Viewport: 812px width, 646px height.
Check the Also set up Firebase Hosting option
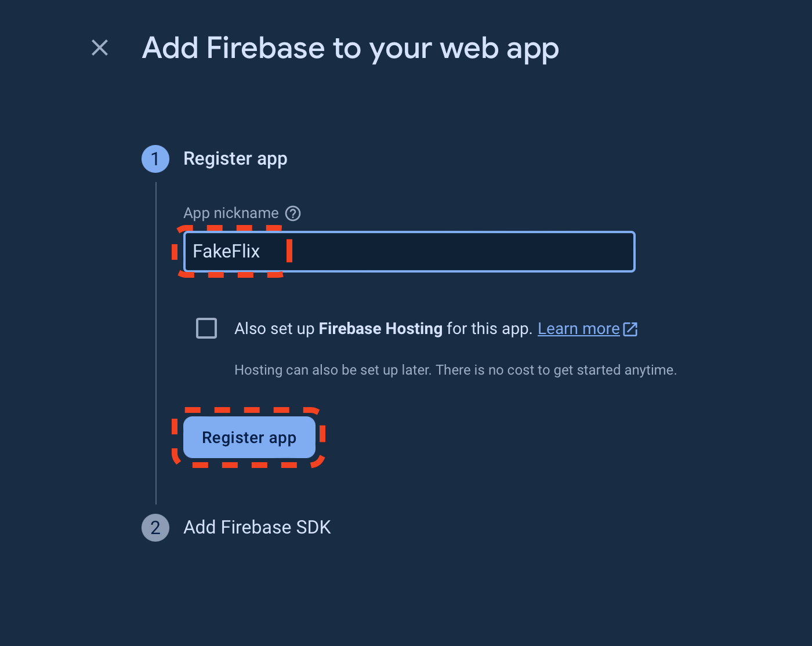tap(206, 328)
